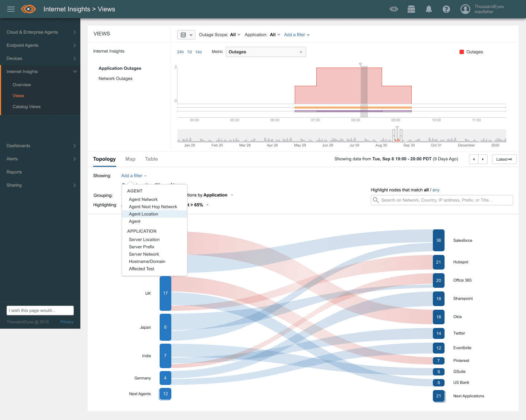This screenshot has width=526, height=420.
Task: Jump to Latest data button
Action: coord(504,159)
